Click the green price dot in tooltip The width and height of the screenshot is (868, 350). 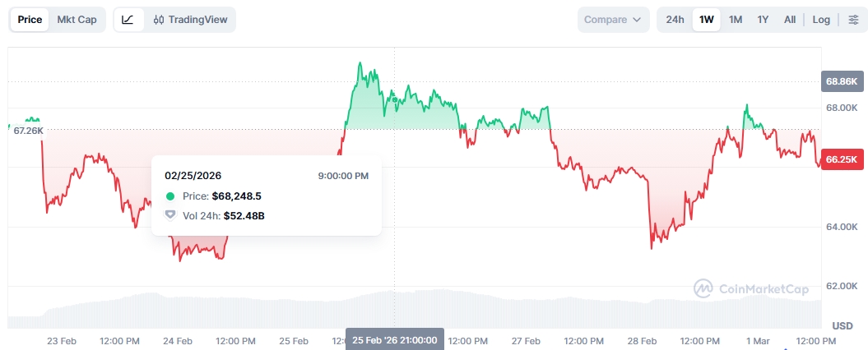pyautogui.click(x=170, y=196)
